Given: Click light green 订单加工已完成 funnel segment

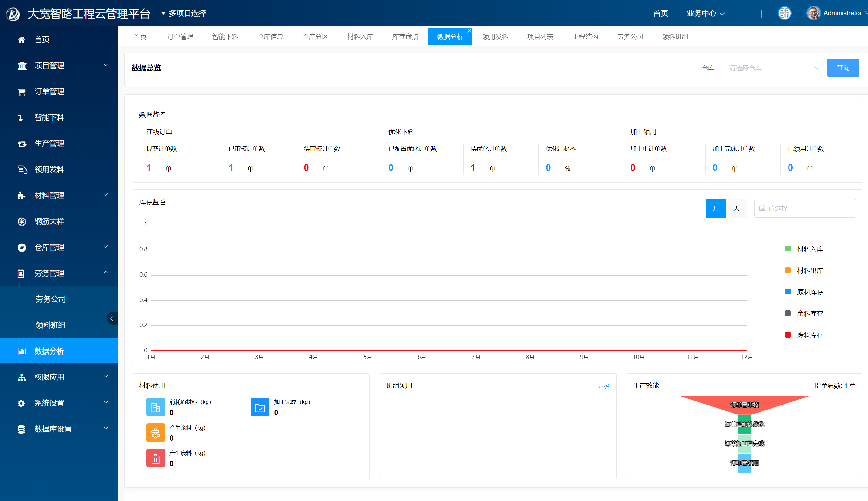Looking at the screenshot, I should point(744,444).
